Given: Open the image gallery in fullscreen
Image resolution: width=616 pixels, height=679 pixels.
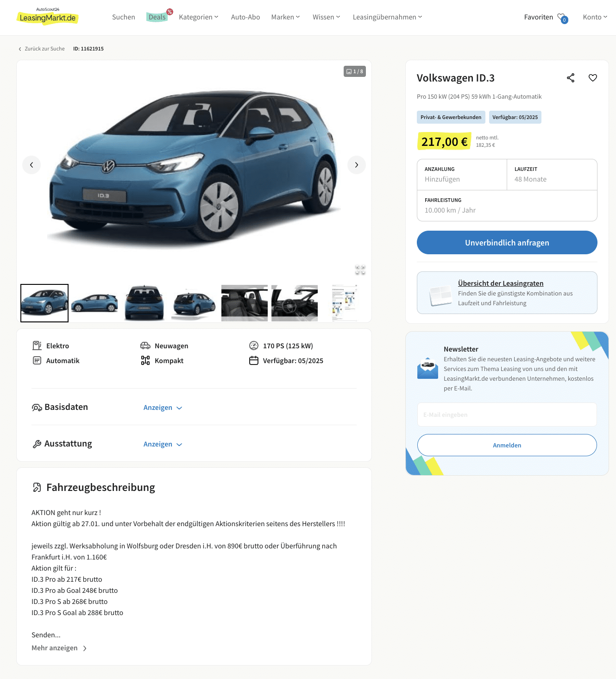Looking at the screenshot, I should 360,270.
